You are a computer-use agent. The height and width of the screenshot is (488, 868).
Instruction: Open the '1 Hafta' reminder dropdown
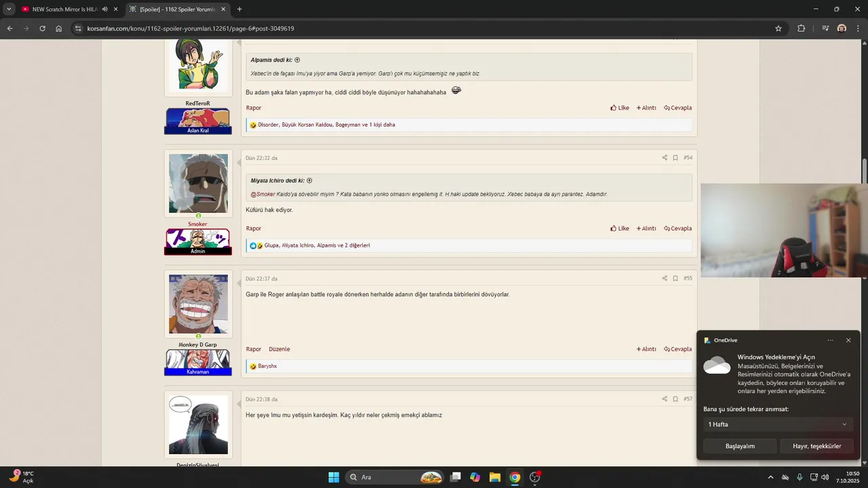tap(778, 424)
